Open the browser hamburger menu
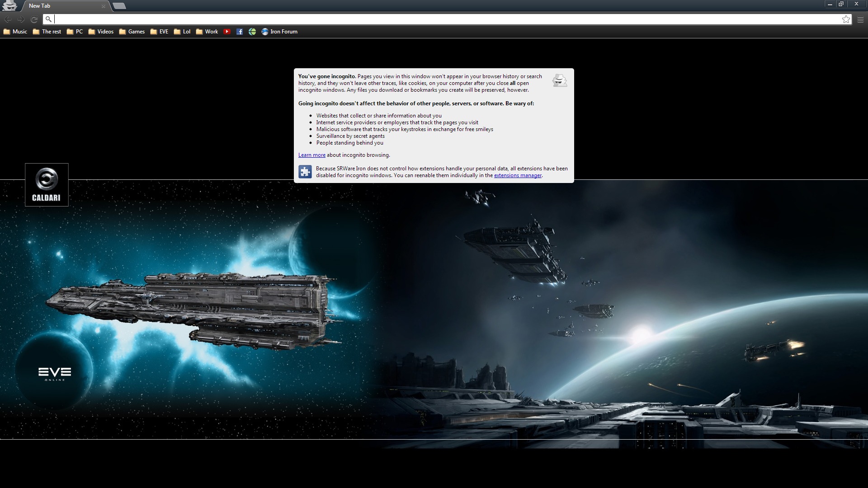Screen dimensions: 868x488 860,19
